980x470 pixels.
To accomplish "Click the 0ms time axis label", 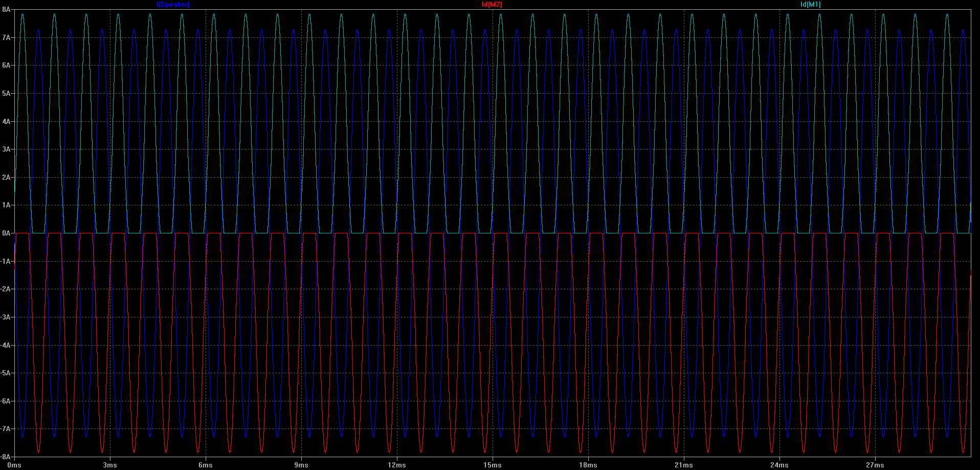I will point(14,465).
